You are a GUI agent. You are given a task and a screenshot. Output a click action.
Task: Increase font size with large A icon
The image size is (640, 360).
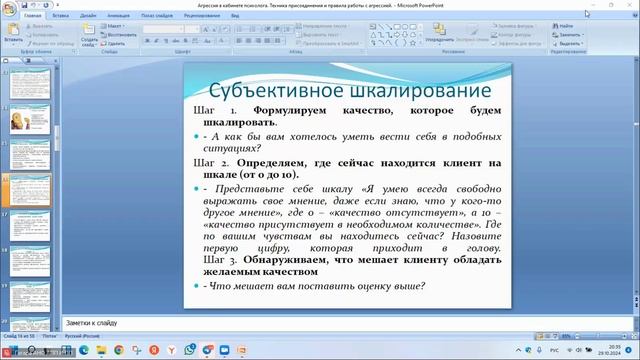(206, 29)
